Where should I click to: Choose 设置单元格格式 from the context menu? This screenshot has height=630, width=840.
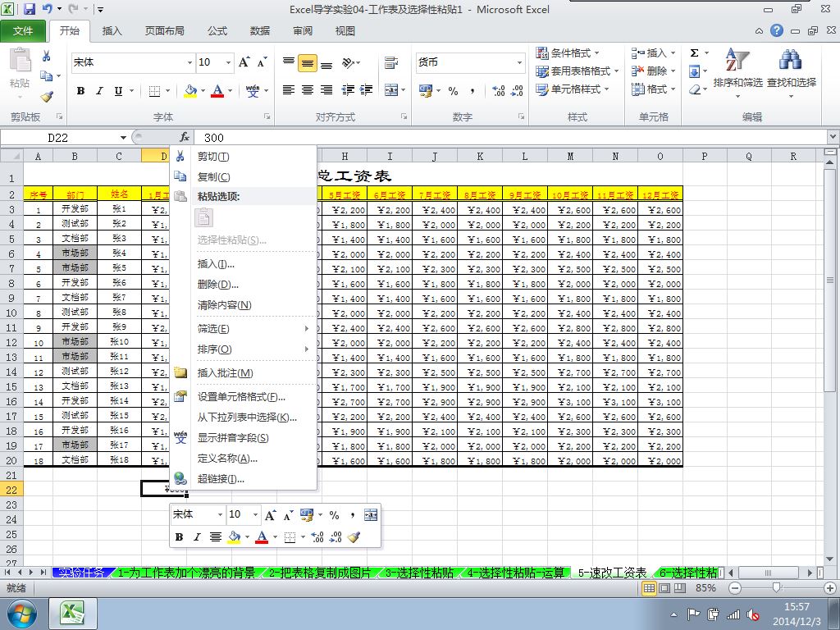[x=241, y=397]
